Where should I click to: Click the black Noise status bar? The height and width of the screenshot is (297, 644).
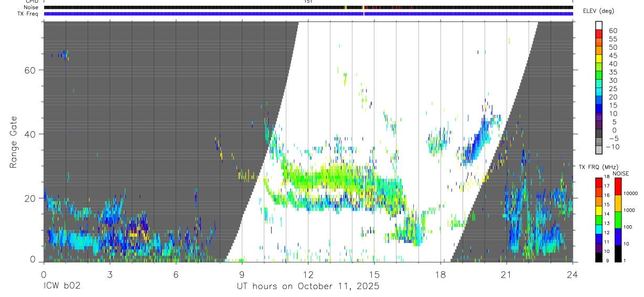click(308, 7)
